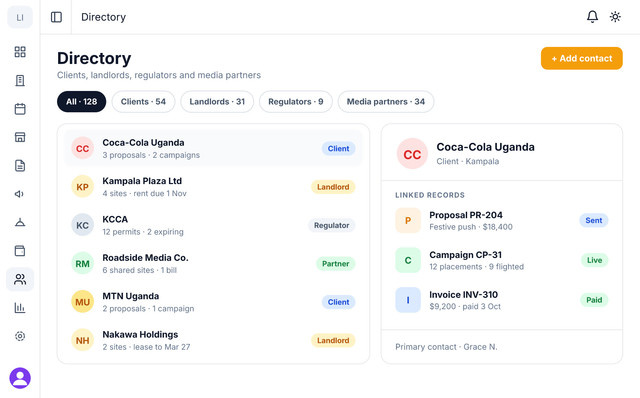640x398 pixels.
Task: Open the storefront icon in sidebar
Action: click(20, 137)
